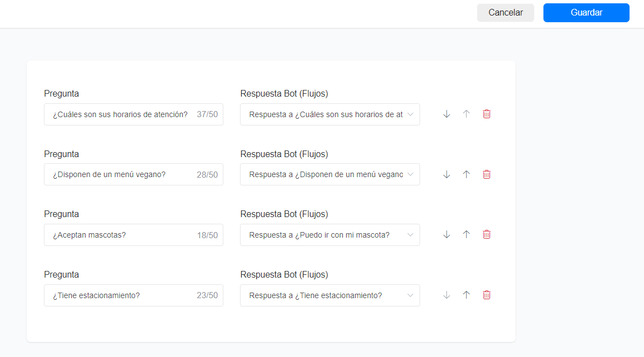The width and height of the screenshot is (644, 357).
Task: Click the 37/50 character counter
Action: 207,114
